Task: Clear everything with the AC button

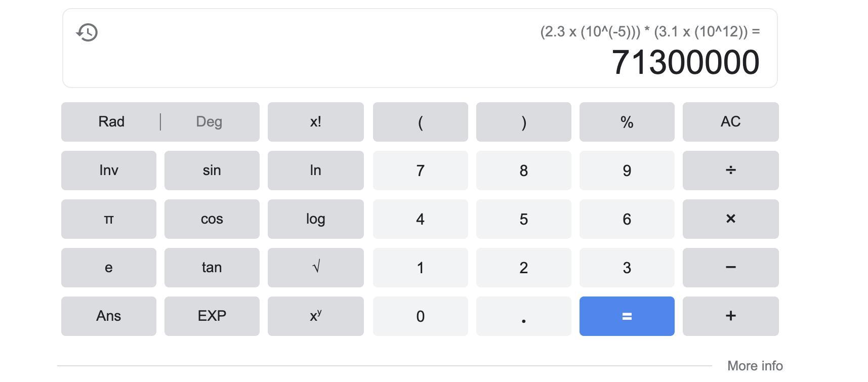Action: pyautogui.click(x=730, y=122)
